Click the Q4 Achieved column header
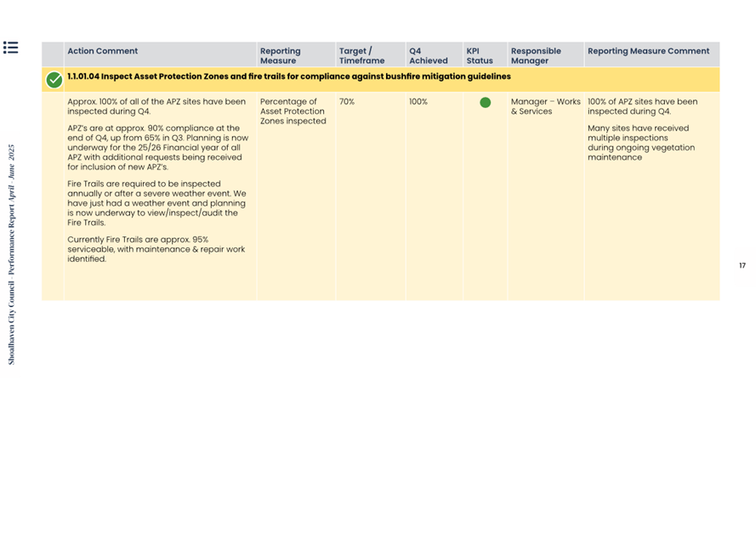The height and width of the screenshot is (534, 756). tap(428, 56)
